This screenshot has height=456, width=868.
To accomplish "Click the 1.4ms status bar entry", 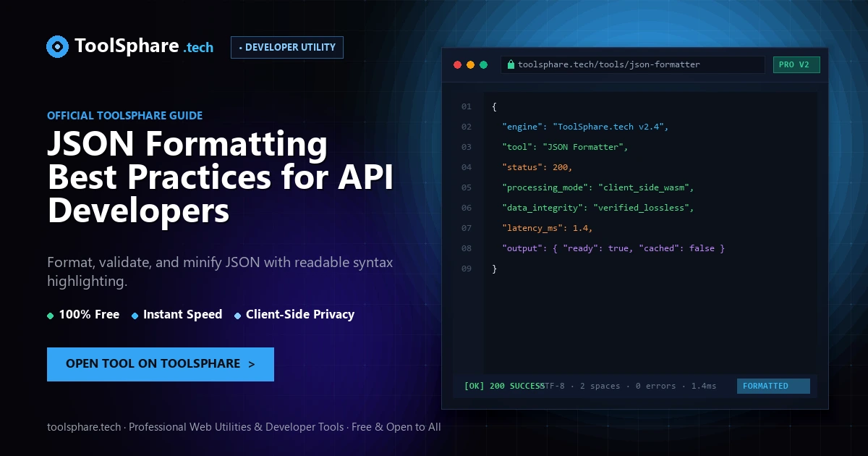I will (x=704, y=386).
